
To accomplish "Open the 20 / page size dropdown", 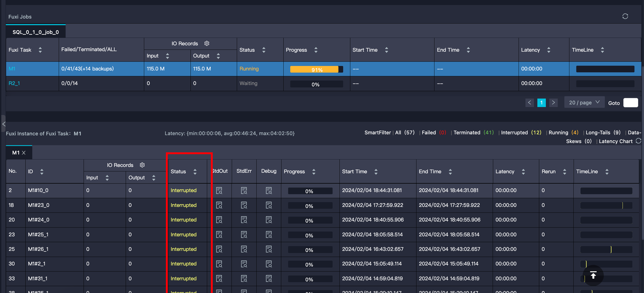I will tap(584, 102).
